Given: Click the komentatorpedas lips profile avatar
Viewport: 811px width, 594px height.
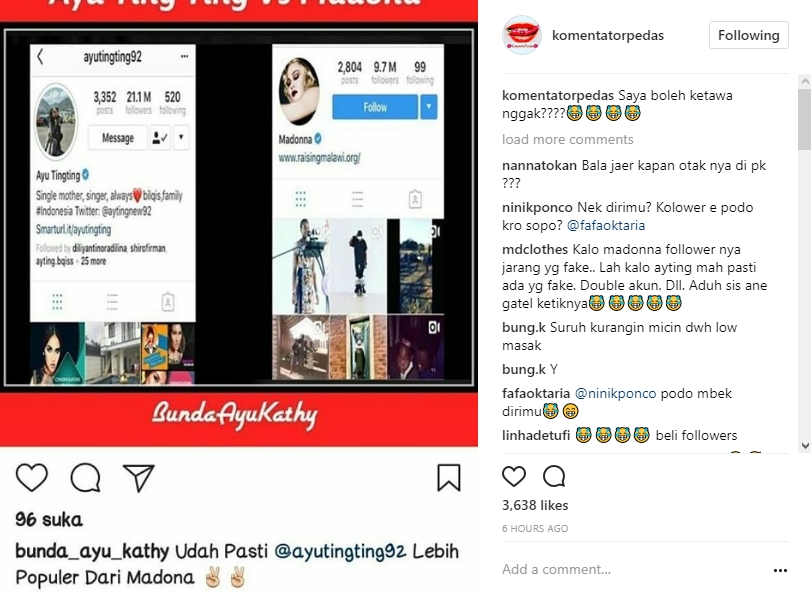Looking at the screenshot, I should tap(522, 35).
